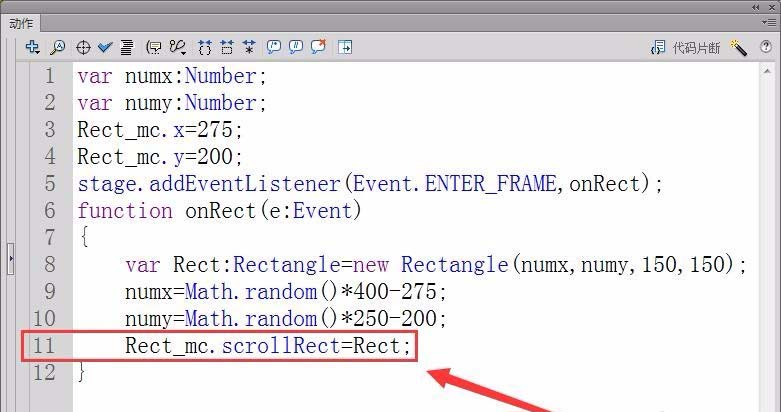Expand all collapsed code
781x412 pixels.
click(x=249, y=47)
